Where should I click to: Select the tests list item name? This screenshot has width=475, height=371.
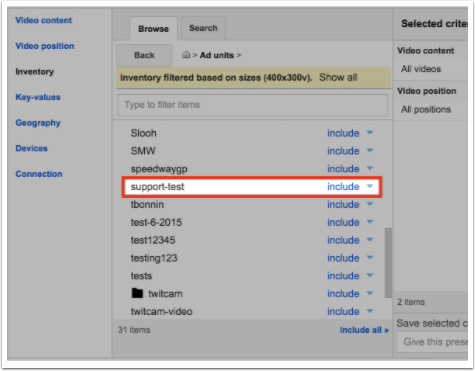pyautogui.click(x=141, y=276)
